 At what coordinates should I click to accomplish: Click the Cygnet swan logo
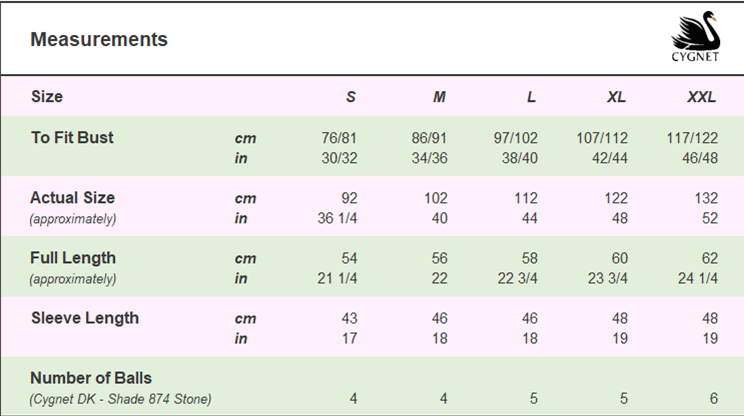pyautogui.click(x=695, y=37)
